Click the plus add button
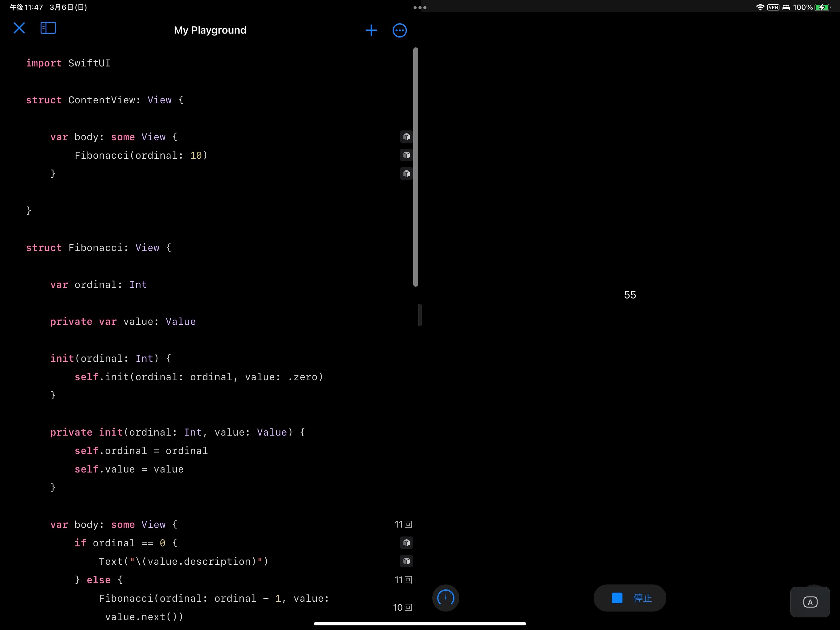The width and height of the screenshot is (840, 630). pyautogui.click(x=371, y=30)
